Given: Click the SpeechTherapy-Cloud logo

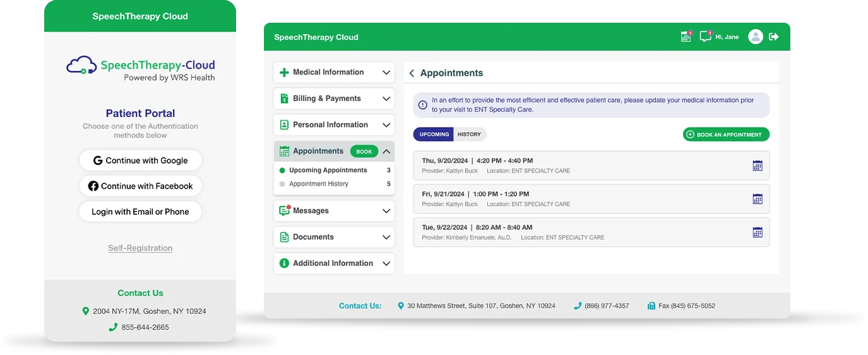Looking at the screenshot, I should click(141, 69).
